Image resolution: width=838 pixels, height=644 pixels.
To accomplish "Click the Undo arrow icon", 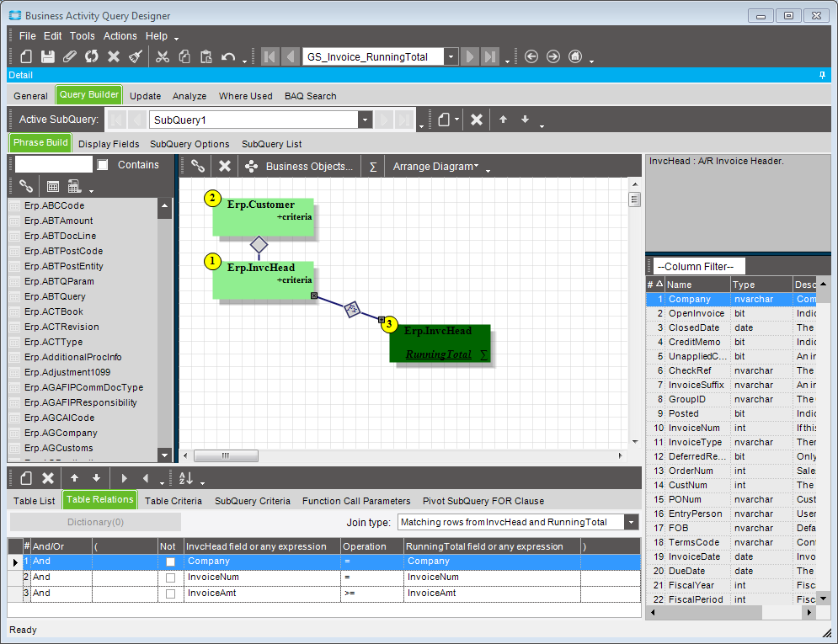I will (x=227, y=56).
